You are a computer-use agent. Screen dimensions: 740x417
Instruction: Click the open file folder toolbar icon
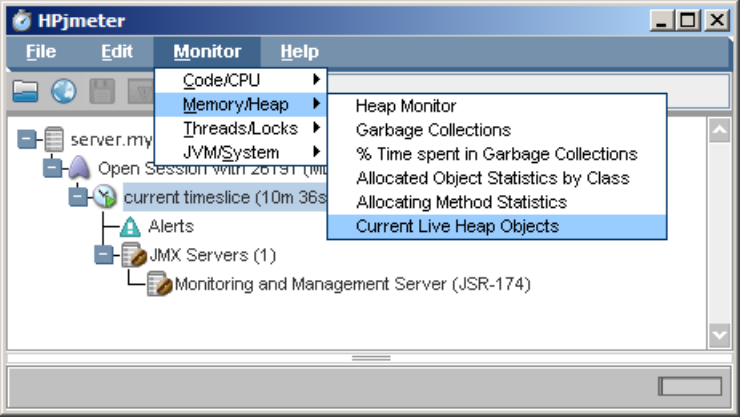point(25,91)
